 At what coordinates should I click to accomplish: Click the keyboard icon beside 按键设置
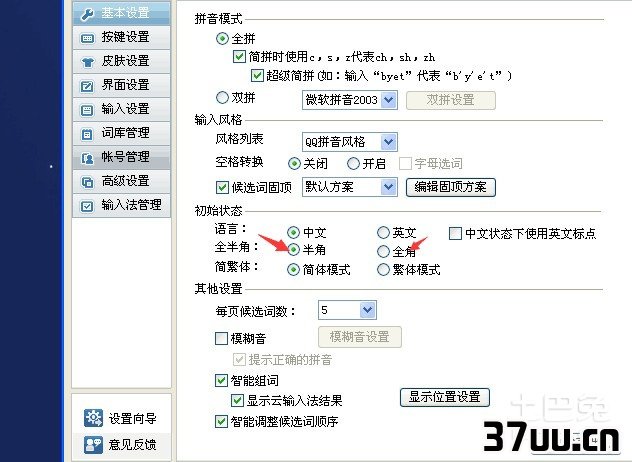tap(87, 38)
